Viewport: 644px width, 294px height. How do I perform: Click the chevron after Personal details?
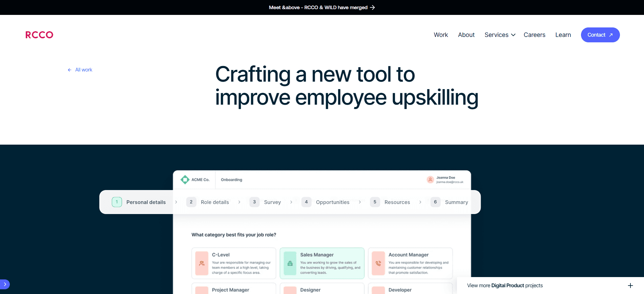click(x=176, y=202)
